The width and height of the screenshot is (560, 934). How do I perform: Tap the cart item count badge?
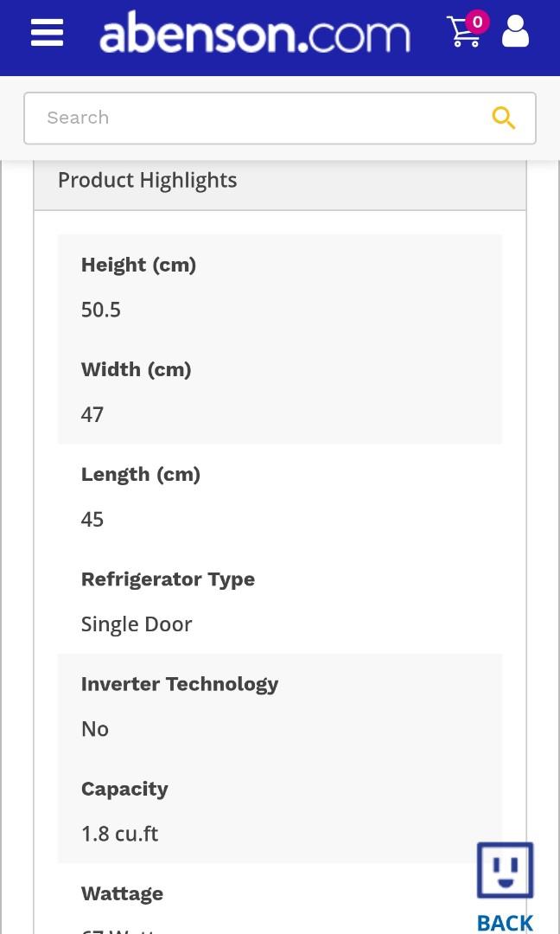point(477,22)
